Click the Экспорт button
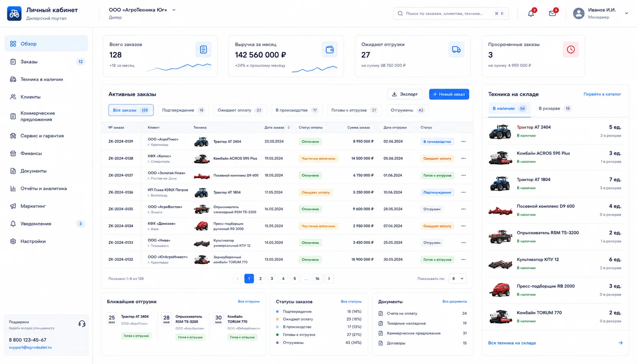 click(x=405, y=94)
